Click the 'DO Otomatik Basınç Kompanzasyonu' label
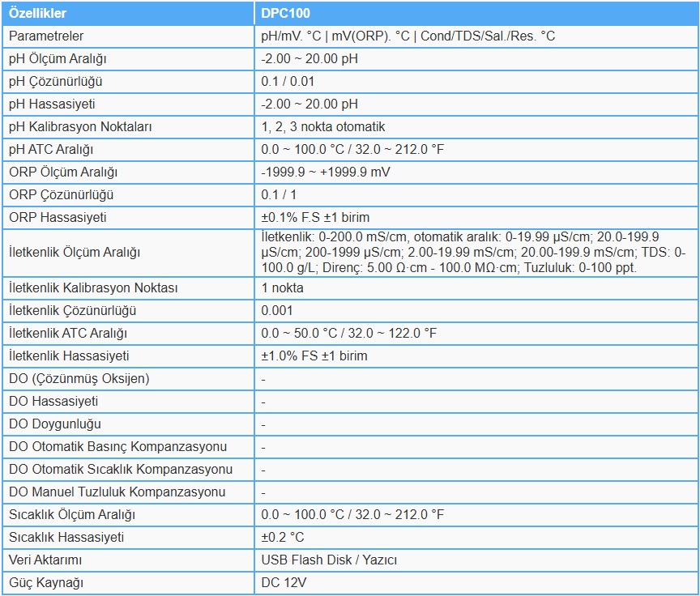This screenshot has width=700, height=596. point(117,446)
